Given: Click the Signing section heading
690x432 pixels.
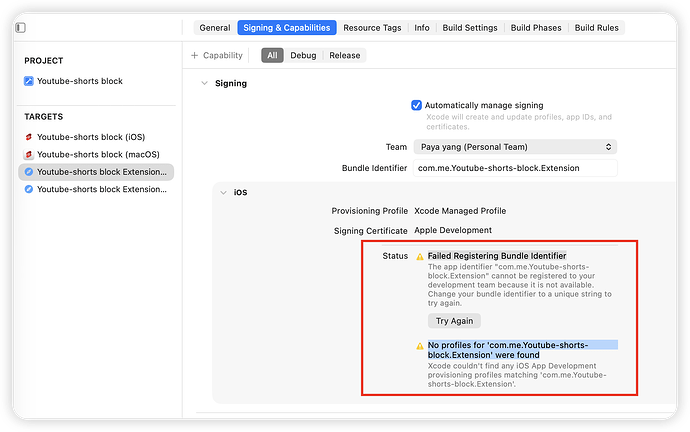Looking at the screenshot, I should (x=231, y=83).
